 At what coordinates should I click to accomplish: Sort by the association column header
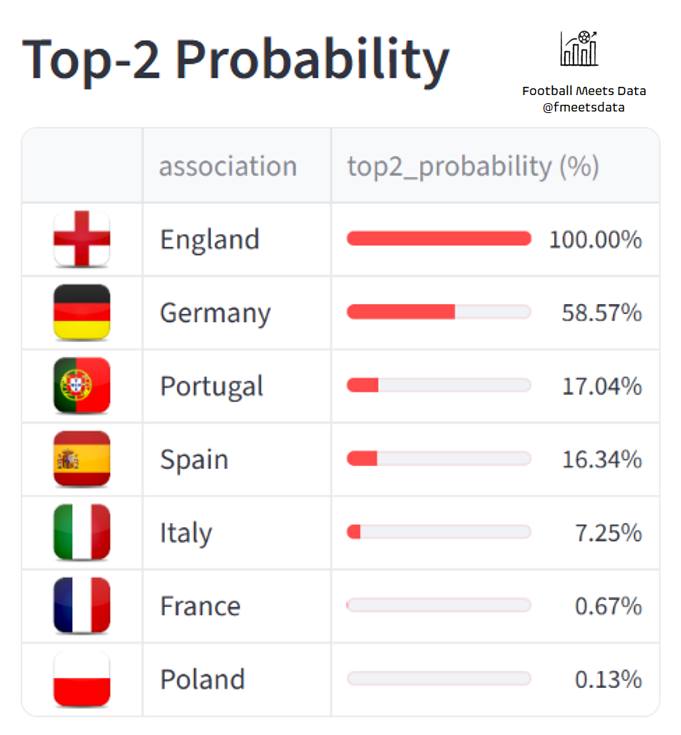[228, 166]
